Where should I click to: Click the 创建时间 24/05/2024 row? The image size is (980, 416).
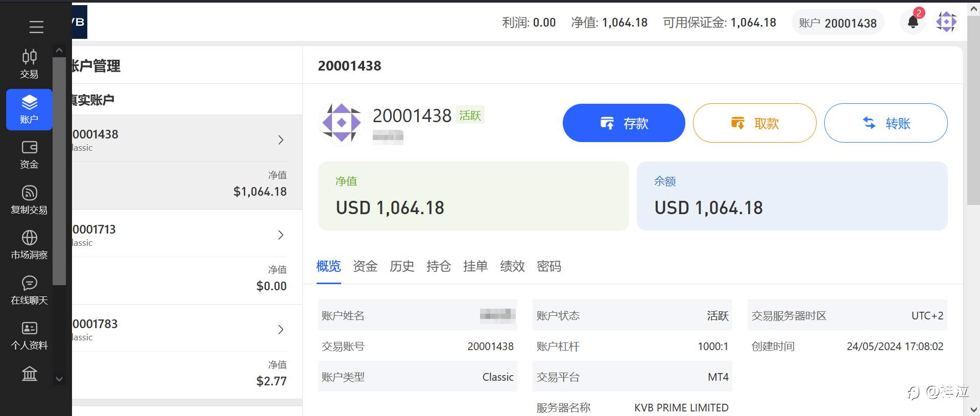pyautogui.click(x=847, y=346)
